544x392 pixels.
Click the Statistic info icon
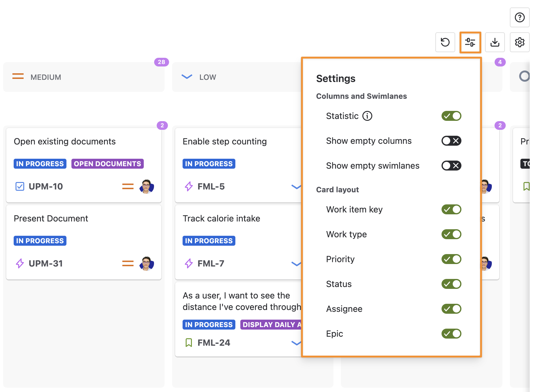[367, 116]
